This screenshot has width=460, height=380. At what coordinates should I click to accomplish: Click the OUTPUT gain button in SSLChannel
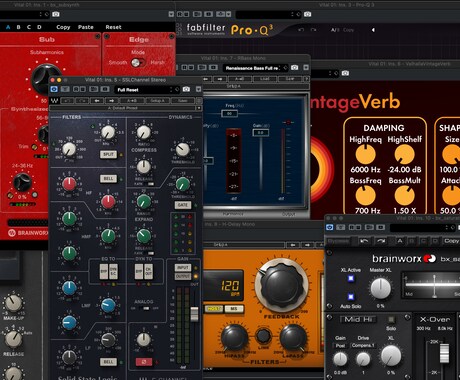[183, 276]
